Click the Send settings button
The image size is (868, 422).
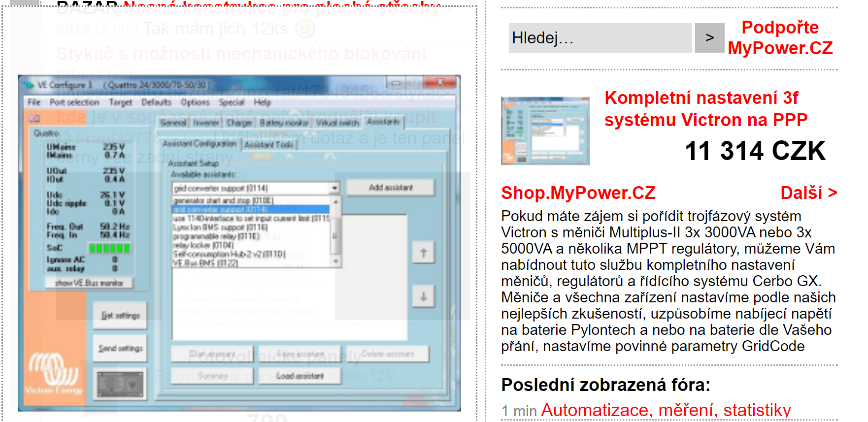tap(120, 348)
